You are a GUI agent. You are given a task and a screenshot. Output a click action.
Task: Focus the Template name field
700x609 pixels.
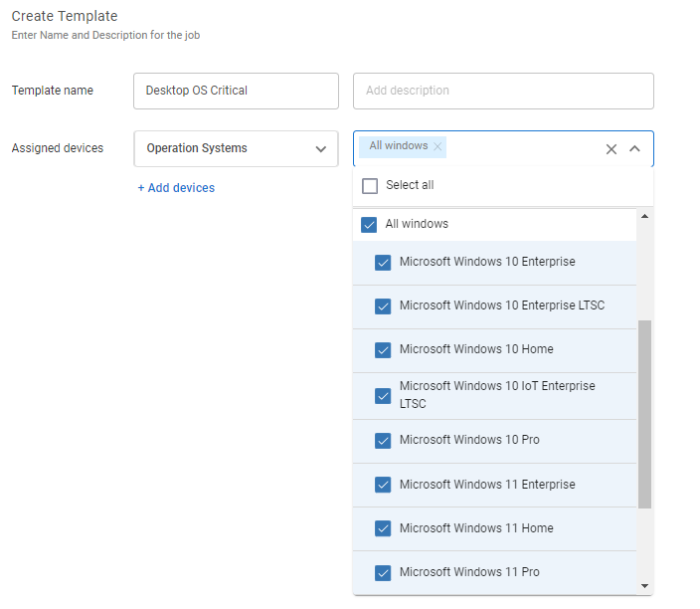click(x=236, y=92)
